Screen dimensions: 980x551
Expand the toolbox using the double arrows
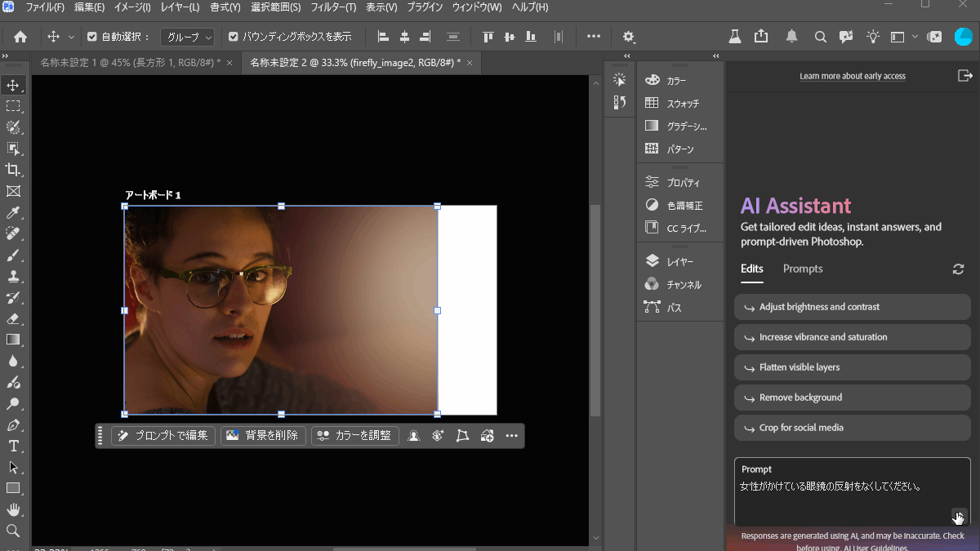[x=5, y=56]
